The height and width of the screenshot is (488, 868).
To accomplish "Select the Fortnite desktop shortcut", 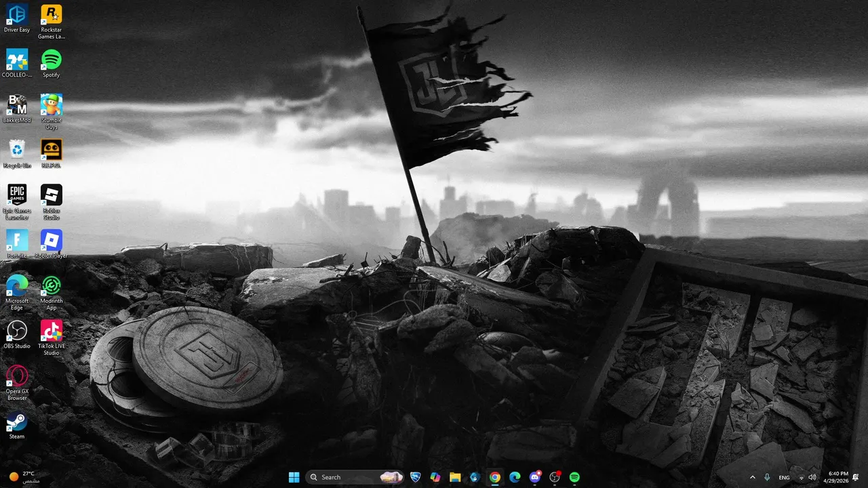I will click(x=17, y=244).
